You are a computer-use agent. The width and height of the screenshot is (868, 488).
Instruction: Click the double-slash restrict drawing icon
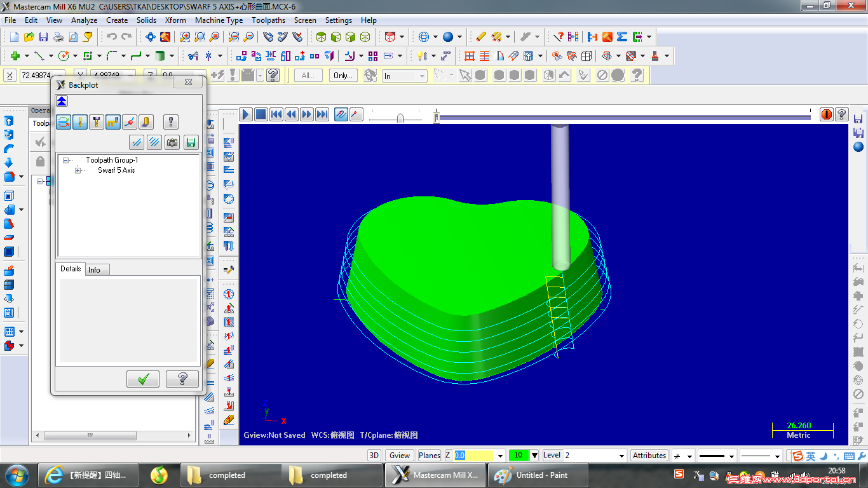pyautogui.click(x=136, y=142)
